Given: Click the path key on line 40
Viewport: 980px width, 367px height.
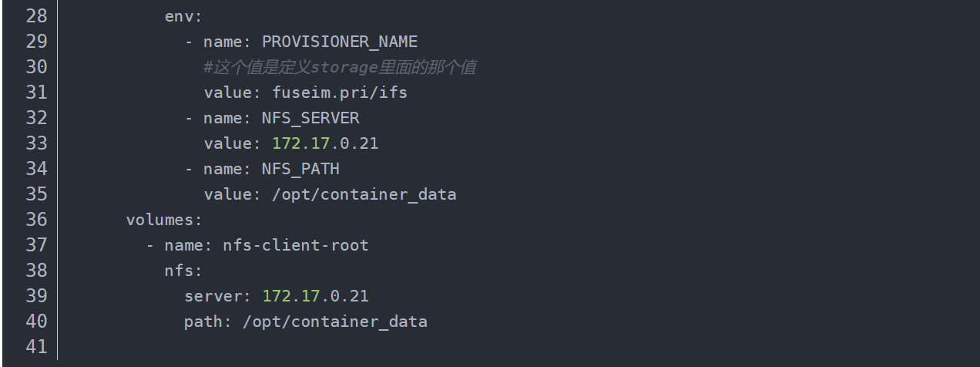Looking at the screenshot, I should 203,322.
